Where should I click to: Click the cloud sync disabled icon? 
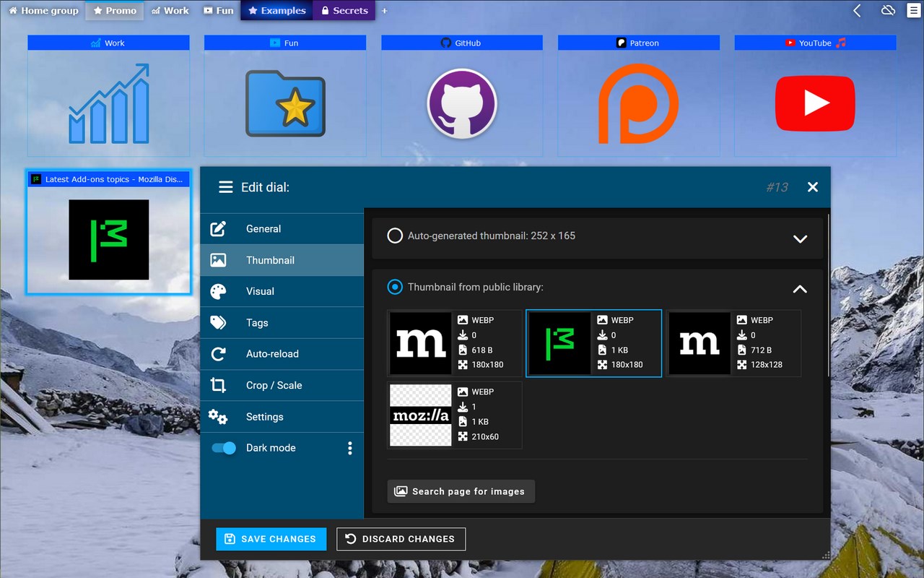click(888, 10)
